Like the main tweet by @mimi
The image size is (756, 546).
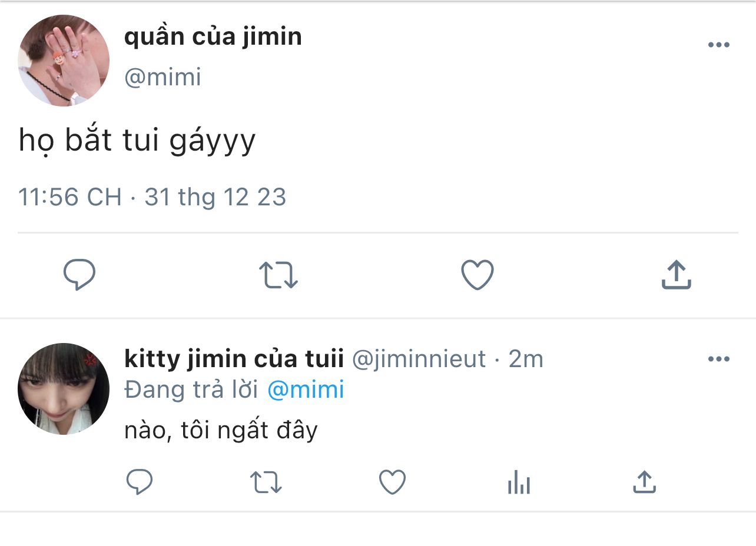[x=477, y=275]
